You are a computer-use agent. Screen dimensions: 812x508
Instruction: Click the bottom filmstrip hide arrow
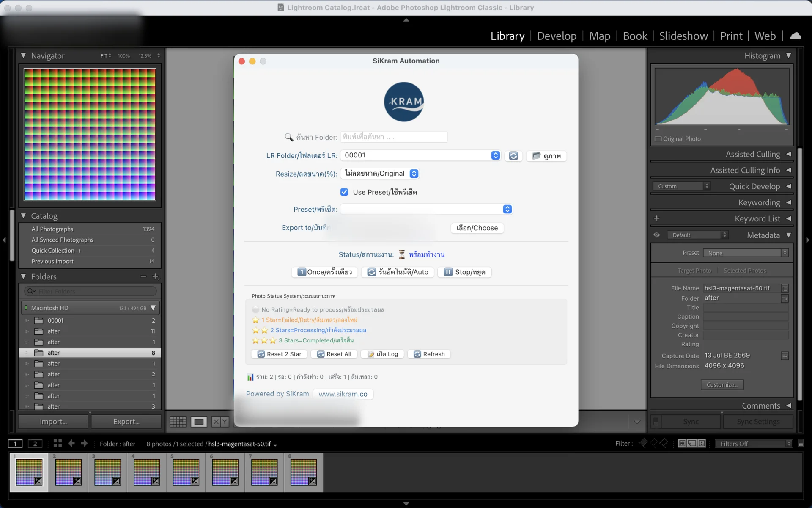406,504
